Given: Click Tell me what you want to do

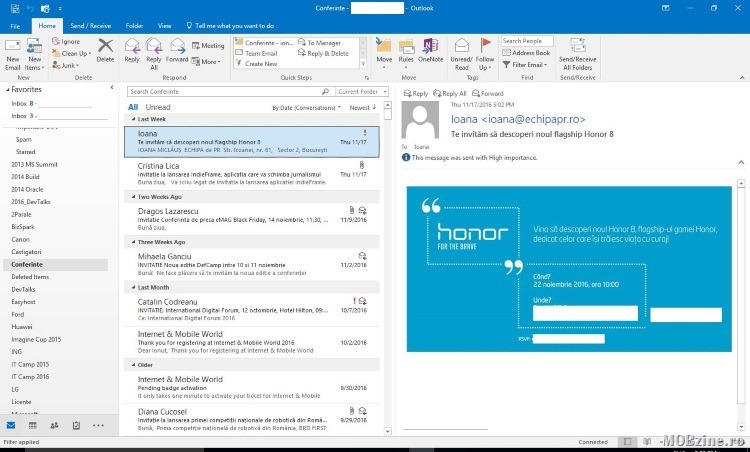Looking at the screenshot, I should pos(230,26).
